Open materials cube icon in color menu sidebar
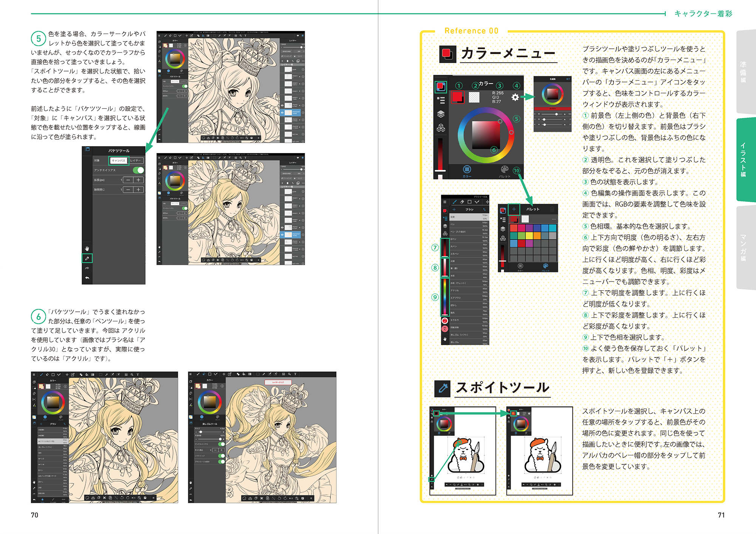 pyautogui.click(x=441, y=128)
